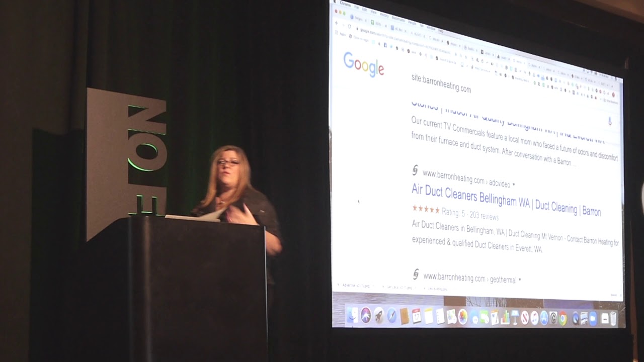Click the Google logo
This screenshot has height=362, width=644.
tap(364, 64)
